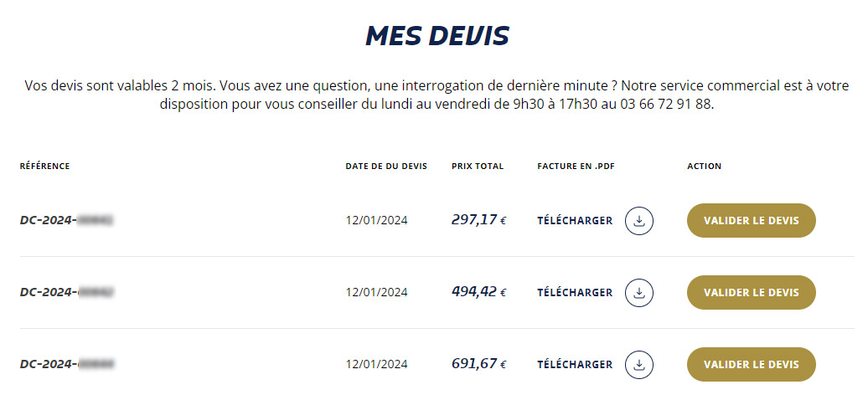Image resolution: width=868 pixels, height=400 pixels.
Task: Click download icon for 494,42 € quote
Action: [x=638, y=293]
